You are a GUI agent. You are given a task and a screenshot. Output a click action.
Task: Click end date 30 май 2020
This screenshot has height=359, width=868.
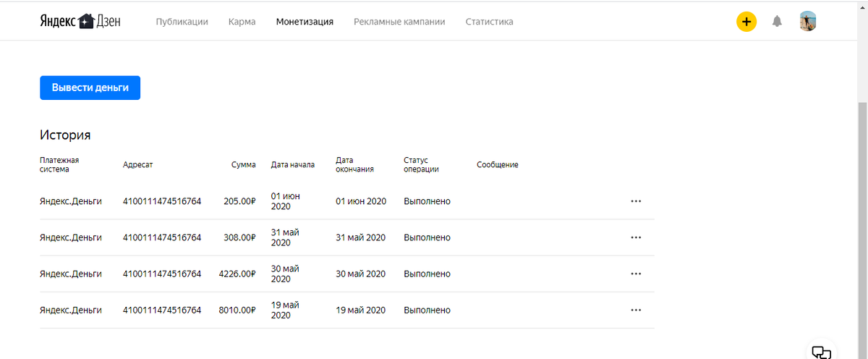361,274
